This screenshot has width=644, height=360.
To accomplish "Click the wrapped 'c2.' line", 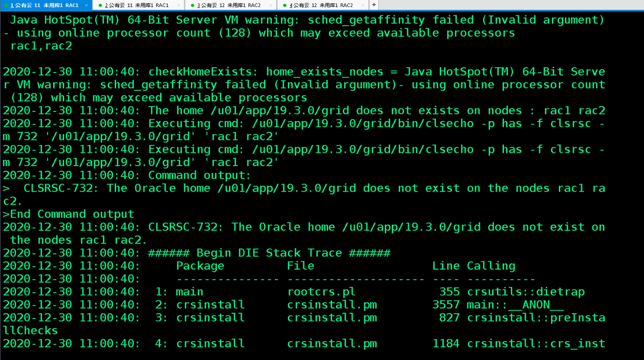I will point(12,201).
